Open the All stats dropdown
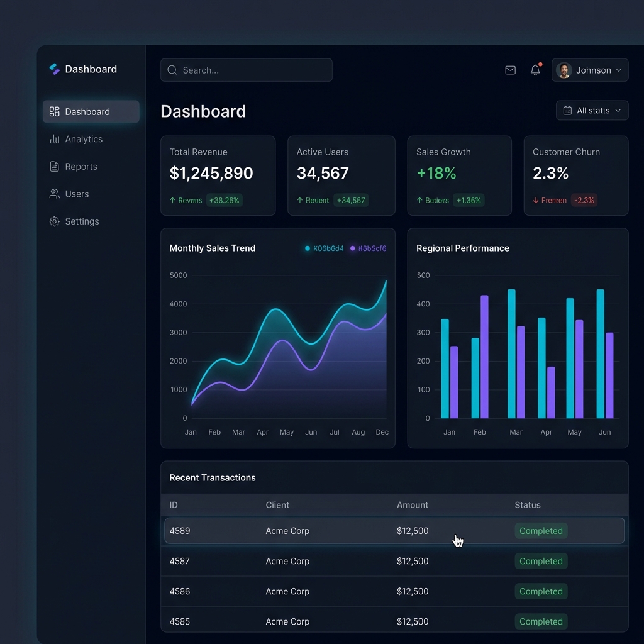 click(x=592, y=110)
